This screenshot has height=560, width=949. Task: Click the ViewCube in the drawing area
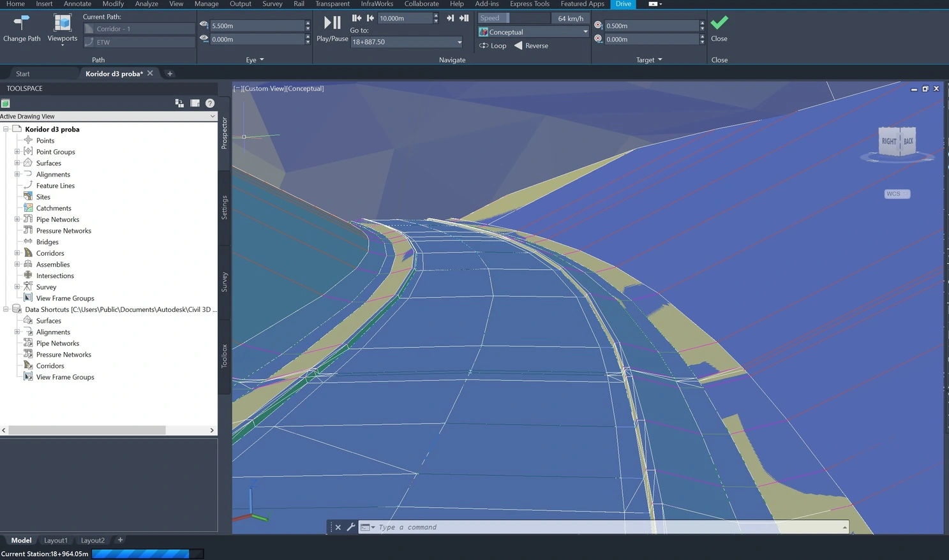tap(897, 141)
